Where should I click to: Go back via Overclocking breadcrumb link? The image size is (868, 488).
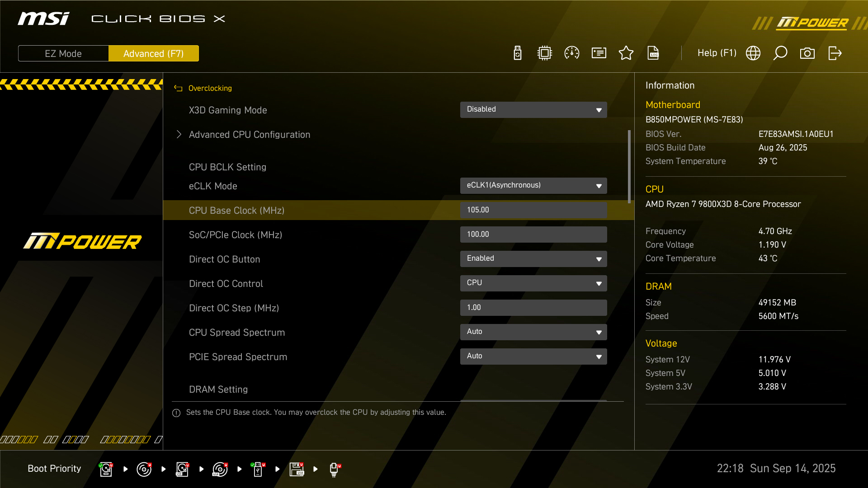pos(209,89)
